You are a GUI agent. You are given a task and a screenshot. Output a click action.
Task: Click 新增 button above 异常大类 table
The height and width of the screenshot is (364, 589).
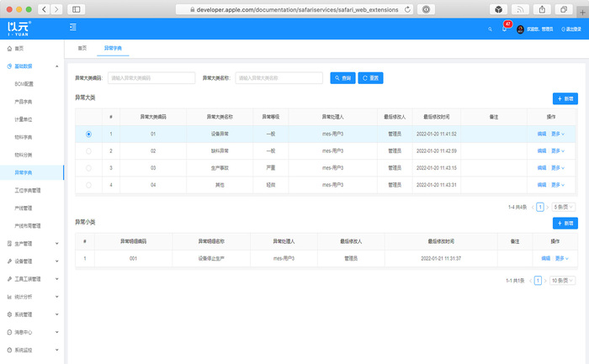[565, 98]
